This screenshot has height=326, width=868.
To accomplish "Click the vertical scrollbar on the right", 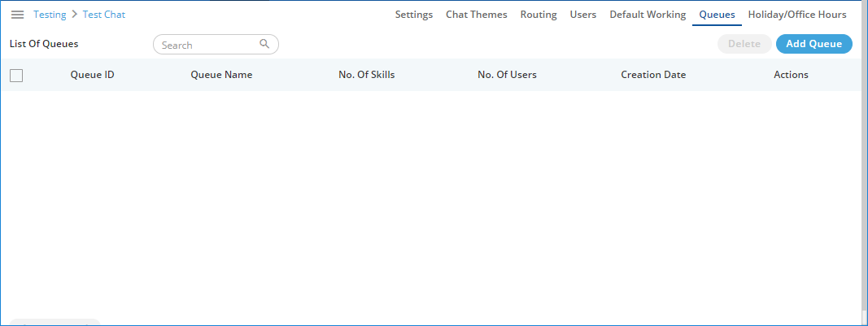I will tap(863, 163).
